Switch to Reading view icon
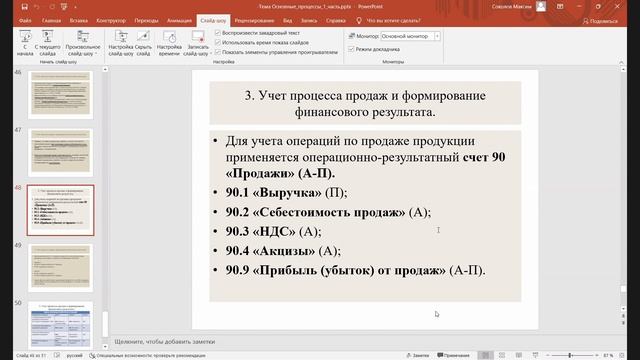Viewport: 640px width, 360px height. [518, 356]
